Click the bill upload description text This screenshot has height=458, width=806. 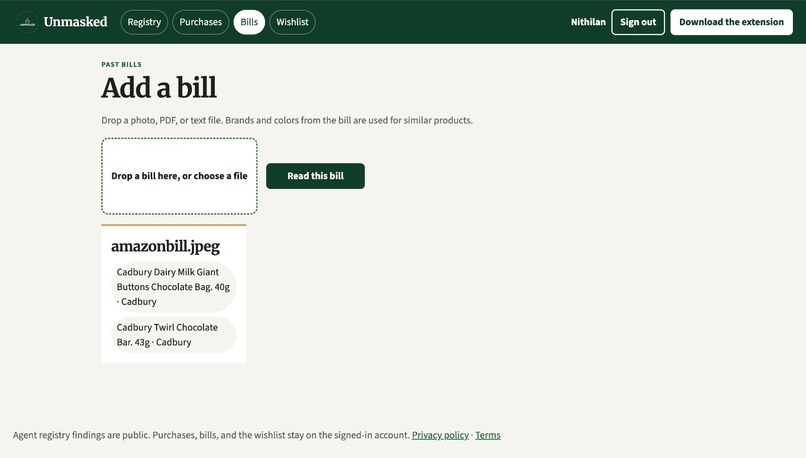tap(287, 120)
